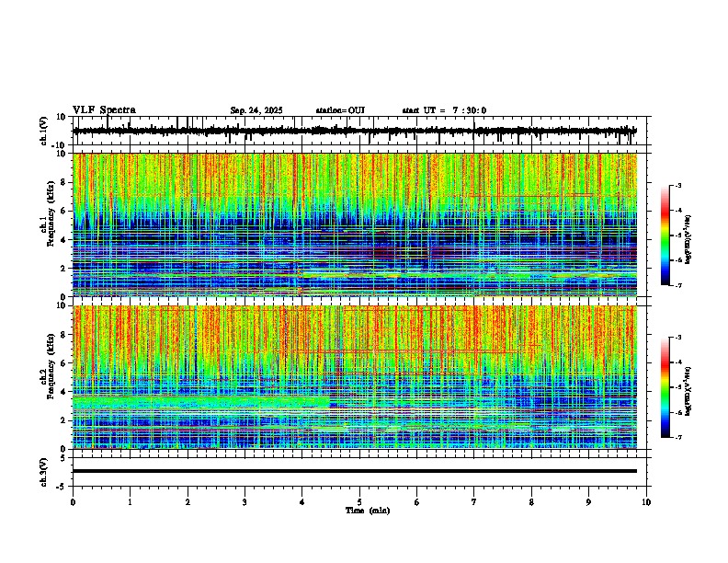Click the ch.2 spectrogram color scale bar
Screen dimensions: 728x563
(x=665, y=387)
